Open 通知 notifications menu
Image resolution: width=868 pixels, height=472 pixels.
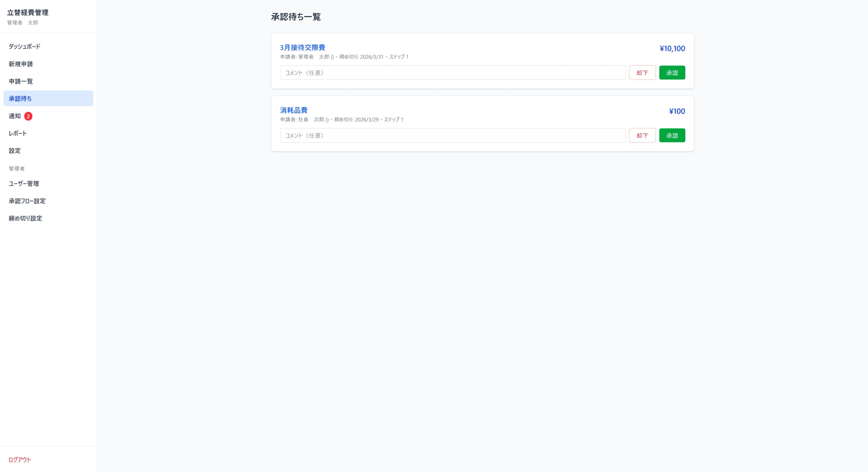coord(15,116)
